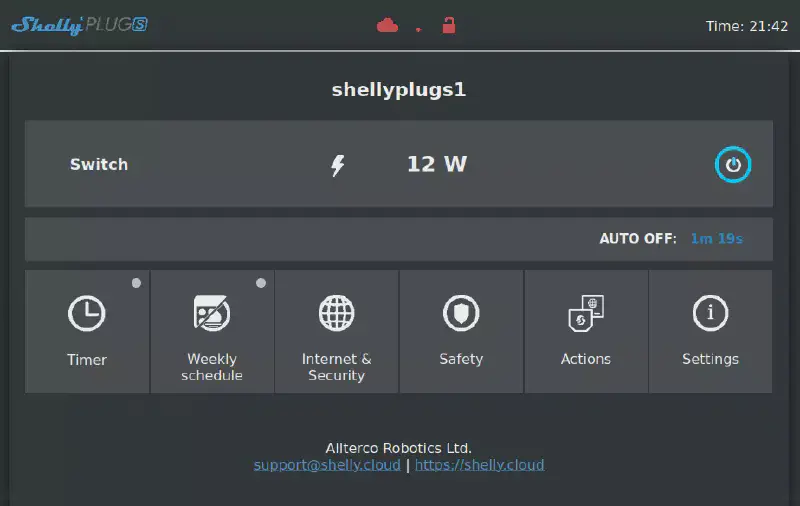Click the Switch channel label
Image resolution: width=800 pixels, height=506 pixels.
click(99, 165)
